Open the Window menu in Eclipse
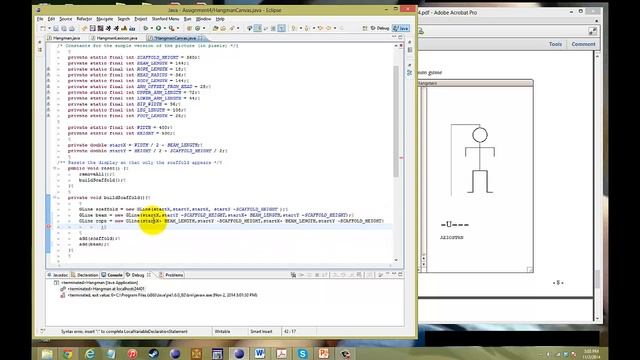The image size is (640, 360). (203, 19)
